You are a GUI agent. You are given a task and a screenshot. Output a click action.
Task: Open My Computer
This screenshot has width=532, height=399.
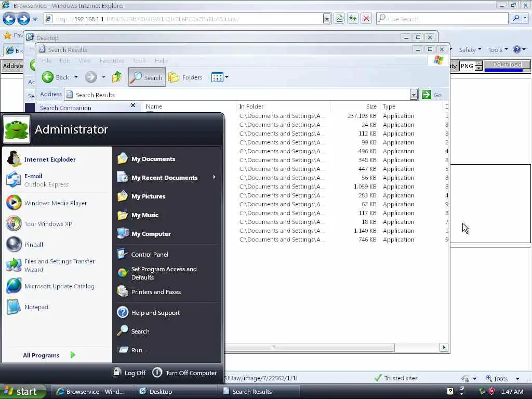click(x=144, y=233)
